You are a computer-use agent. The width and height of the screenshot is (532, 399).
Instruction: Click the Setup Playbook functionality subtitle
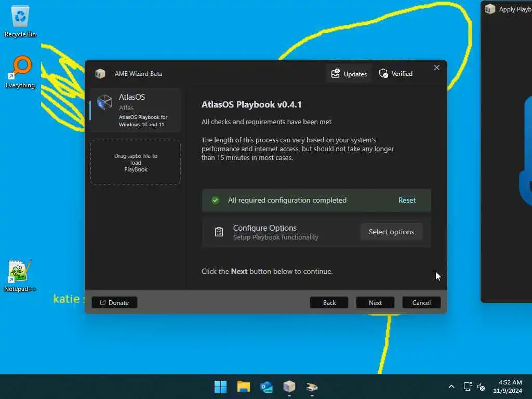[275, 237]
